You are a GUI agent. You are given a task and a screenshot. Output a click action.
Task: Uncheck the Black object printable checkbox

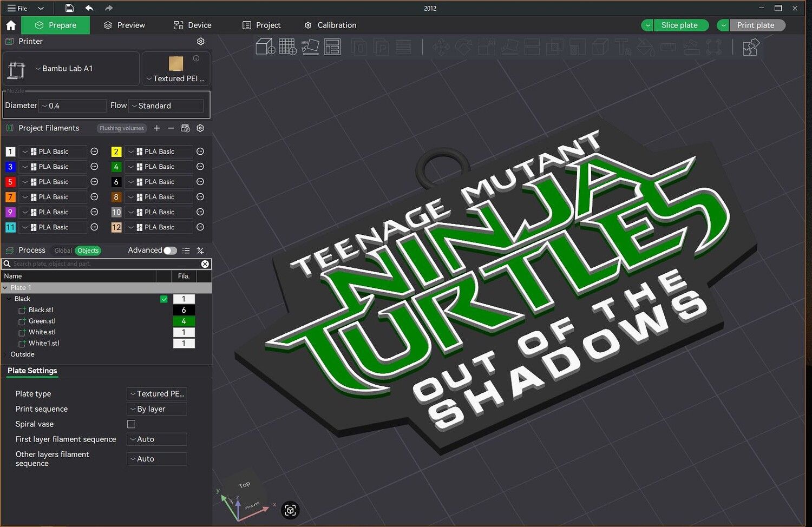pos(164,299)
